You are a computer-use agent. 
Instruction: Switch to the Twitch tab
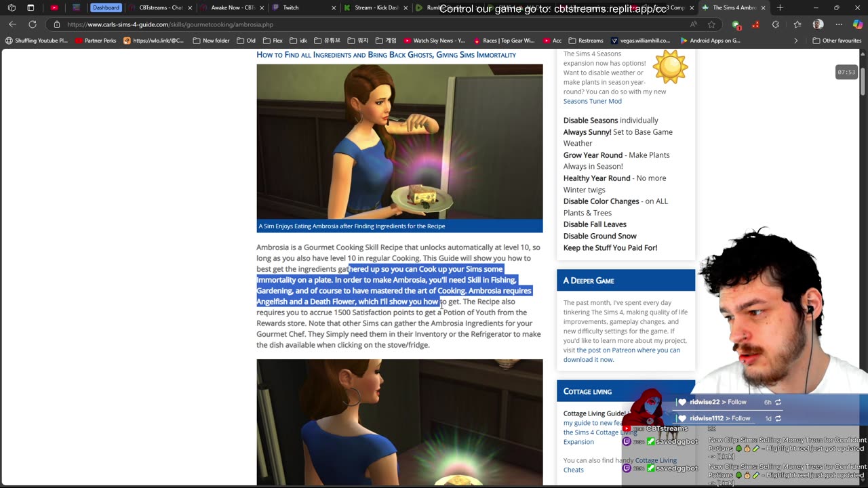coord(304,7)
